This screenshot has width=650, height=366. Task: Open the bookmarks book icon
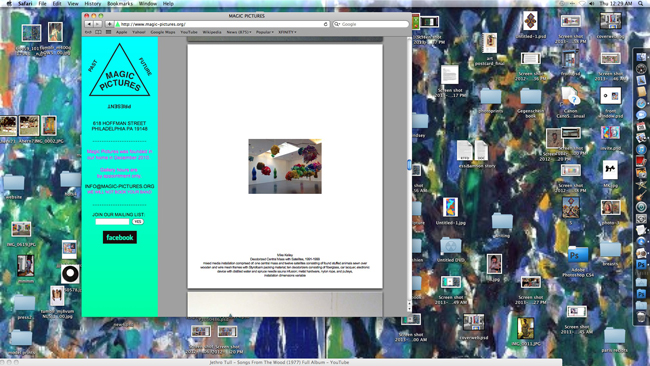tap(98, 32)
